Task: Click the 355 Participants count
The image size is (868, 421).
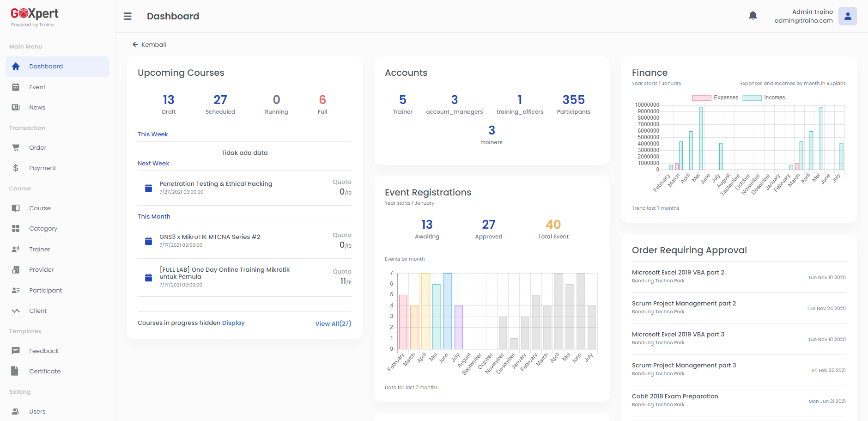Action: click(573, 100)
